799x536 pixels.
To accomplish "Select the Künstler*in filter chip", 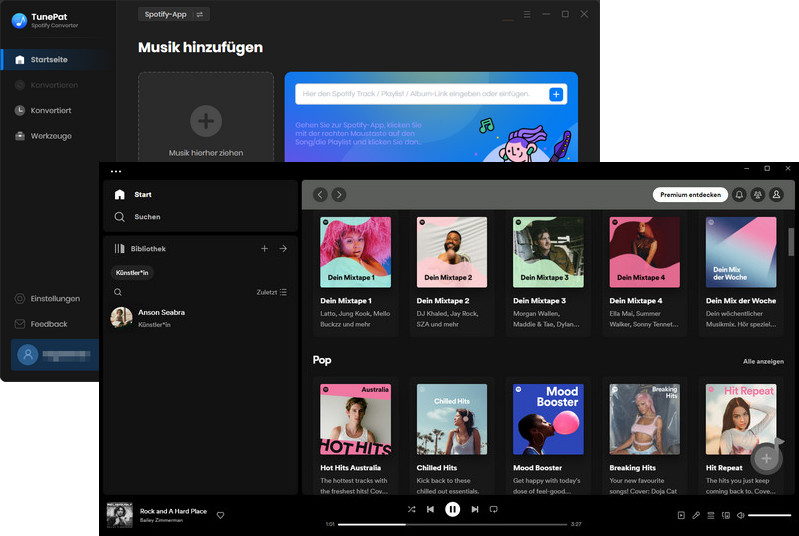I will [132, 273].
